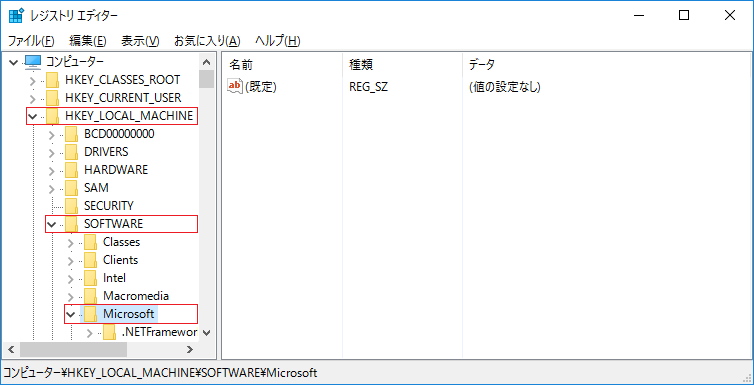
Task: Select the HKEY_CURRENT_USER tree label
Action: pos(123,98)
